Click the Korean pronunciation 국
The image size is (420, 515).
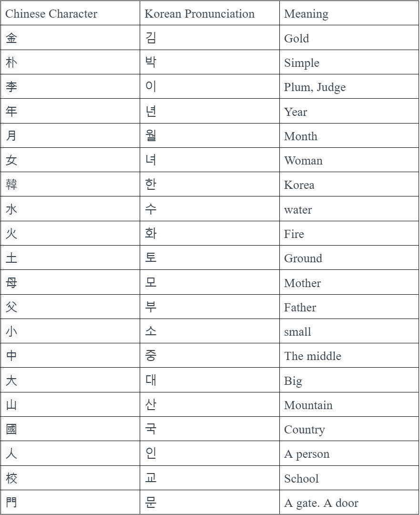pyautogui.click(x=151, y=429)
